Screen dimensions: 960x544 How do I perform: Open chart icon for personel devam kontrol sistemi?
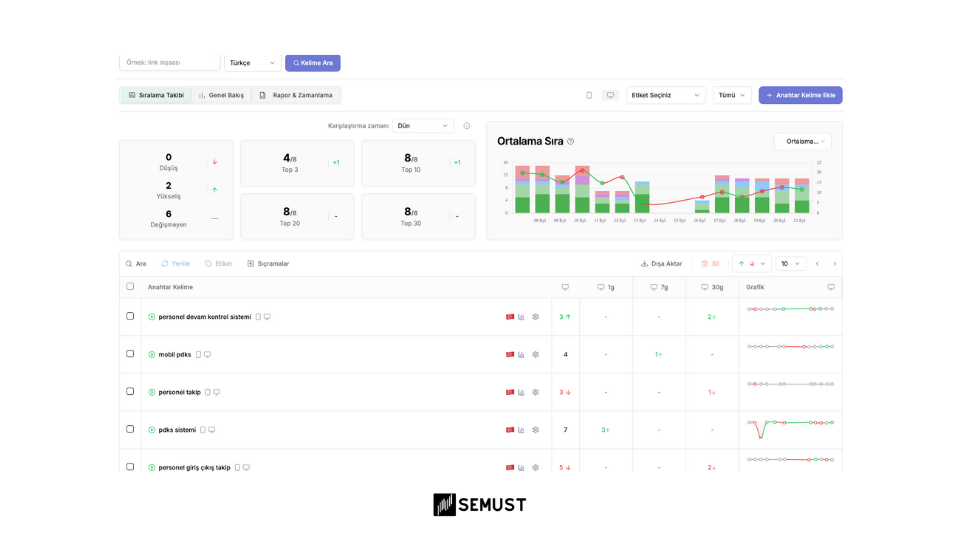tap(521, 317)
